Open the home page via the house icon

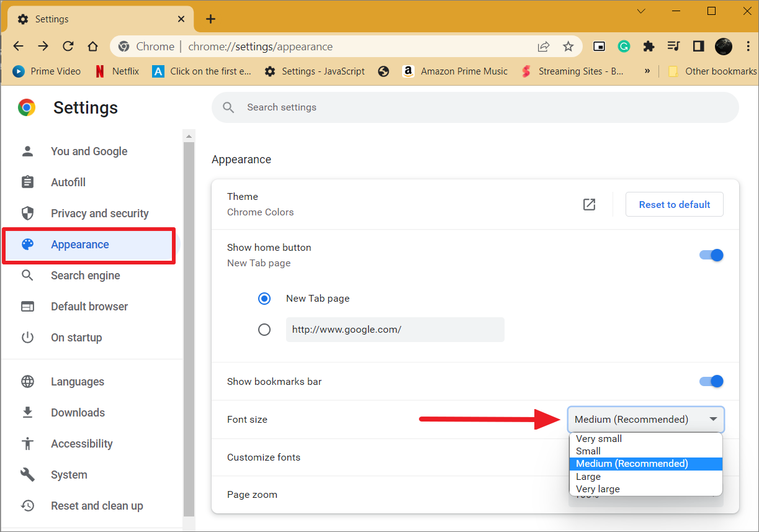(x=93, y=47)
